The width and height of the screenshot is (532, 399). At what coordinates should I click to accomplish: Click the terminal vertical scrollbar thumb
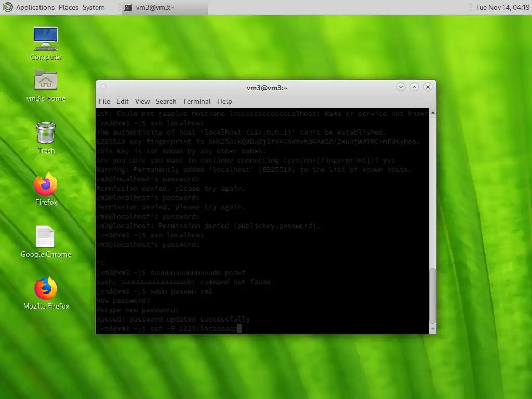point(433,296)
